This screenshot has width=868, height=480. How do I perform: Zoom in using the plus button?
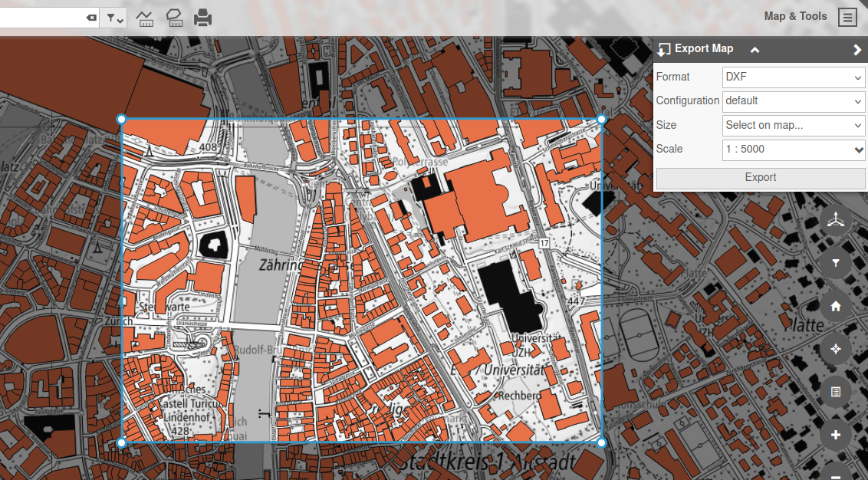836,435
